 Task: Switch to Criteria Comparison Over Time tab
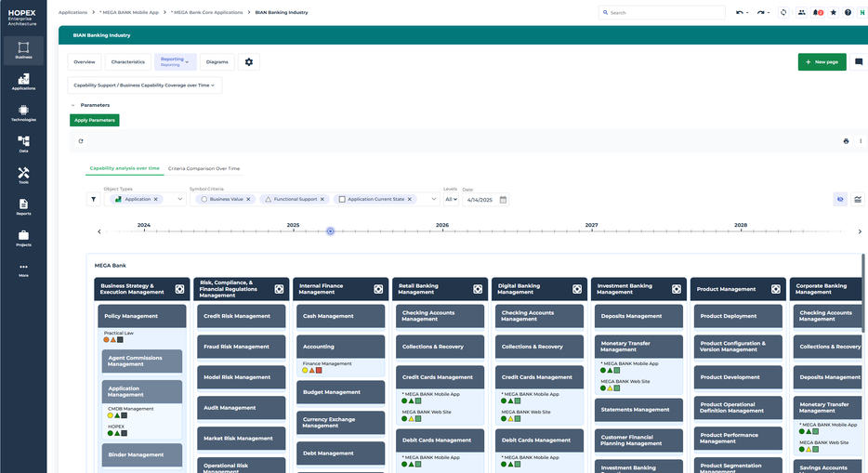pos(204,168)
